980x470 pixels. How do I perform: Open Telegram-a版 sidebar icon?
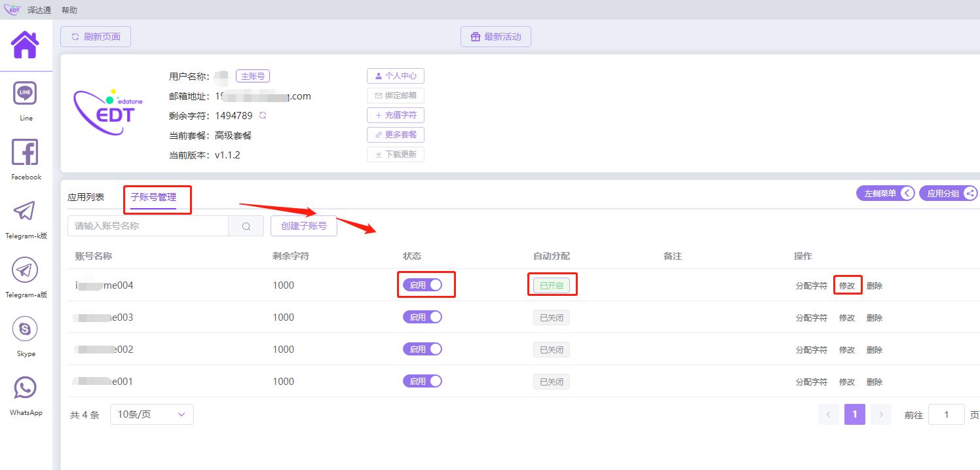(26, 270)
